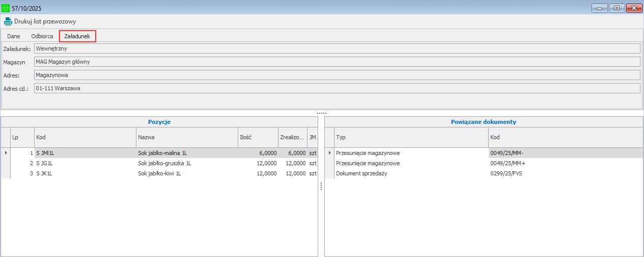
Task: Focus the Adres field containing Magazynowa
Action: 336,75
